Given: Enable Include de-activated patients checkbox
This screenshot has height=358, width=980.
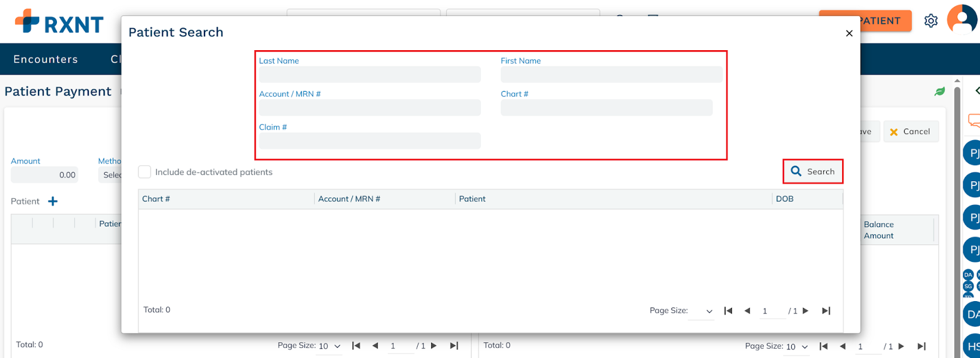Looking at the screenshot, I should pyautogui.click(x=145, y=172).
